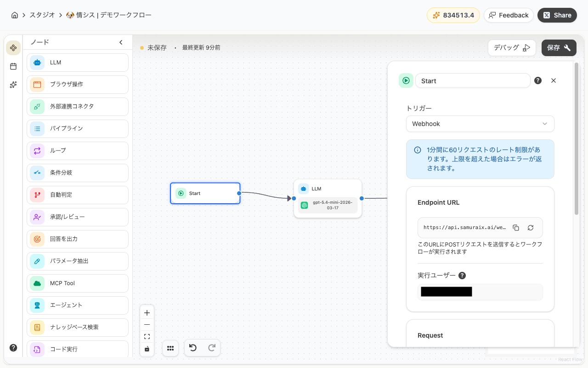
Task: Open the Webhook trigger dropdown
Action: tap(480, 124)
